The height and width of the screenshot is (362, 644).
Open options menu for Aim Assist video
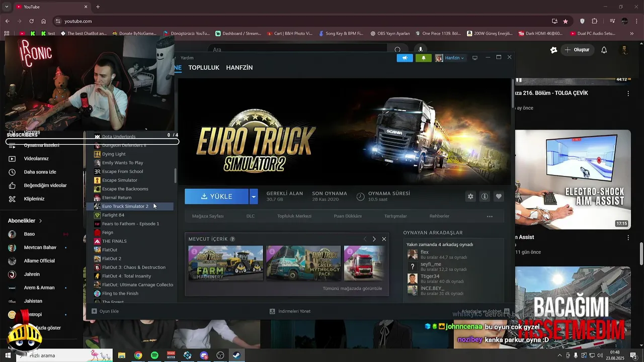pyautogui.click(x=628, y=237)
